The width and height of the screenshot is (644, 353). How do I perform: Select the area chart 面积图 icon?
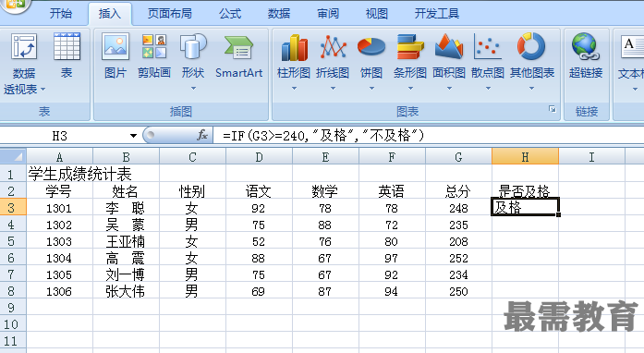coord(448,47)
